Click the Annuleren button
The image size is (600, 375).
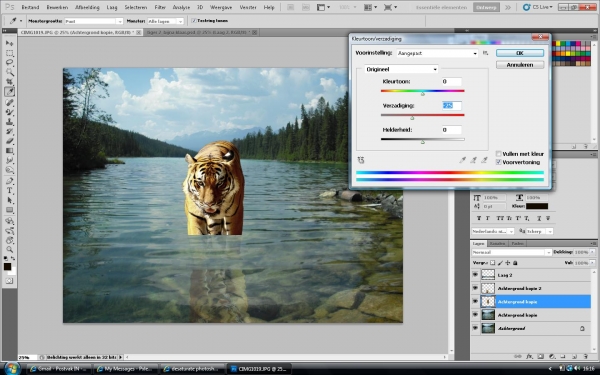[x=520, y=65]
